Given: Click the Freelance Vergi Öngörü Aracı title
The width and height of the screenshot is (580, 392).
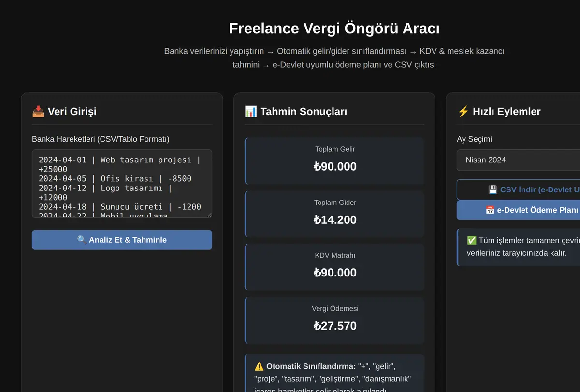Looking at the screenshot, I should click(334, 29).
